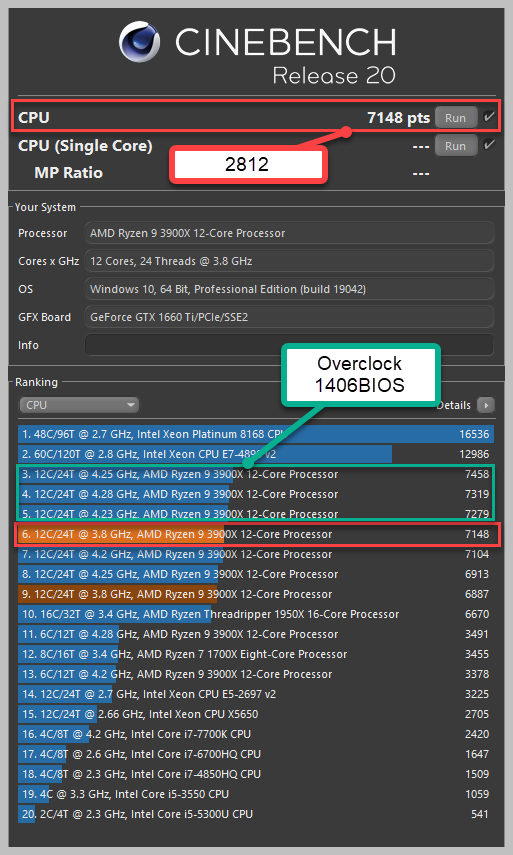
Task: Select ranking row Xeon E7-4890 v2
Action: pos(256,454)
